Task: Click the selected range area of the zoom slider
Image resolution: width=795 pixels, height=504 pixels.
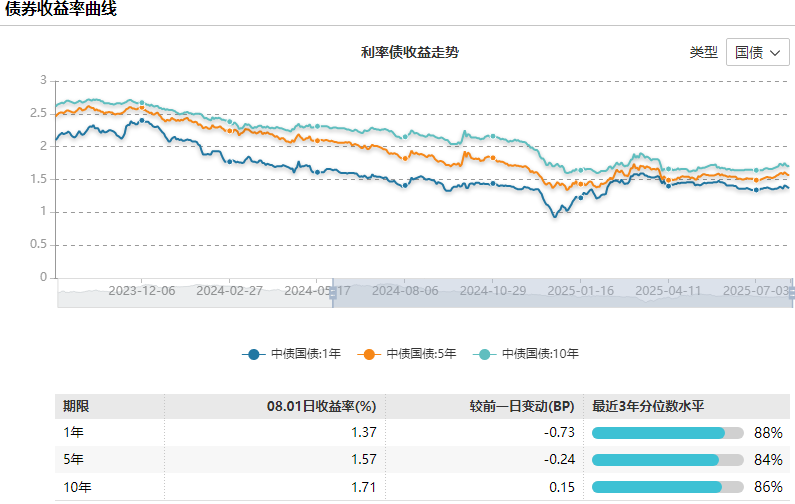Action: click(562, 293)
